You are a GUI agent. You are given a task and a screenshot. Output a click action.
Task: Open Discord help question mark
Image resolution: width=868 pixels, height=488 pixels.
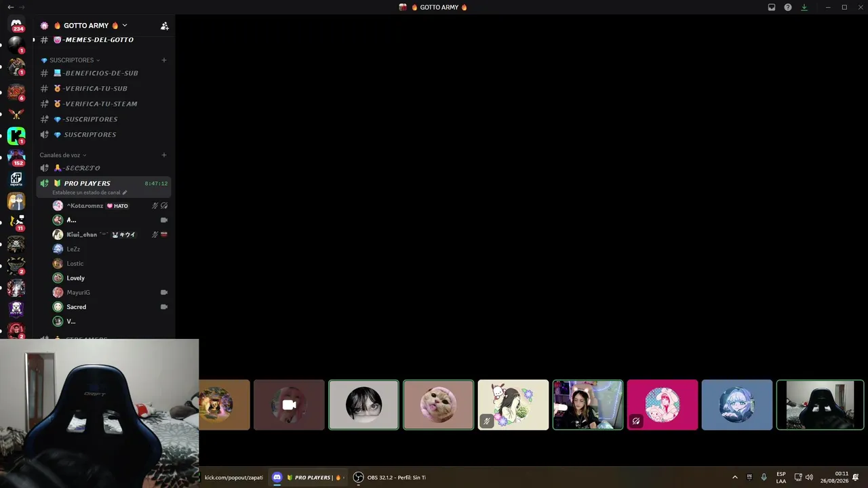[x=788, y=7]
